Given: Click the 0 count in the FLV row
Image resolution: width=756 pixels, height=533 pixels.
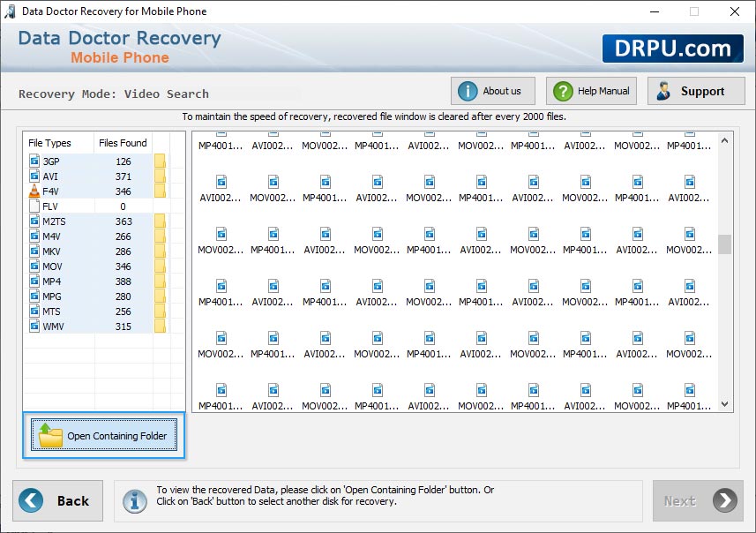Looking at the screenshot, I should pos(123,206).
